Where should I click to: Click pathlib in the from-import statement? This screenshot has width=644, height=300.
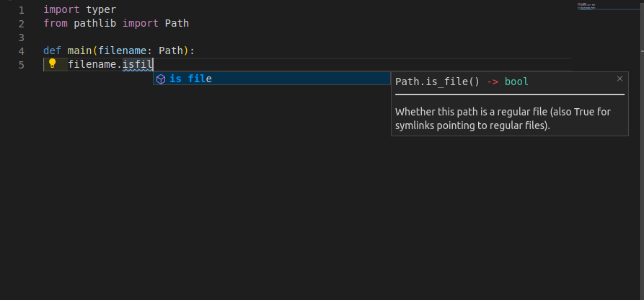point(94,24)
